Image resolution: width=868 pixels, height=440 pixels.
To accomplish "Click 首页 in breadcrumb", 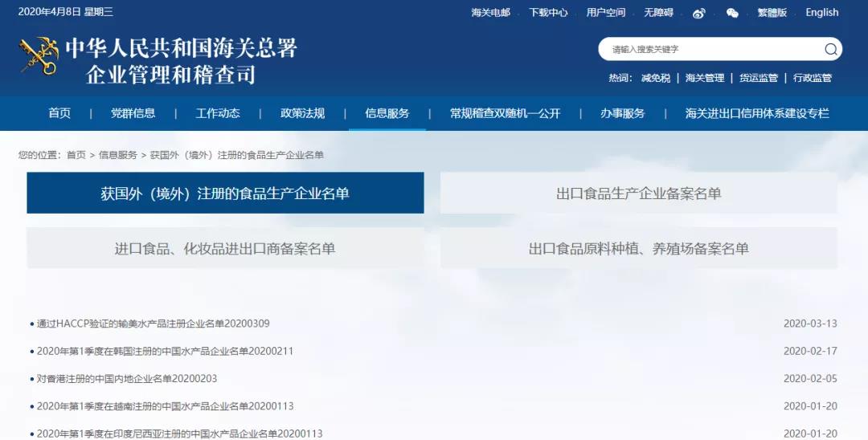I will coord(76,155).
